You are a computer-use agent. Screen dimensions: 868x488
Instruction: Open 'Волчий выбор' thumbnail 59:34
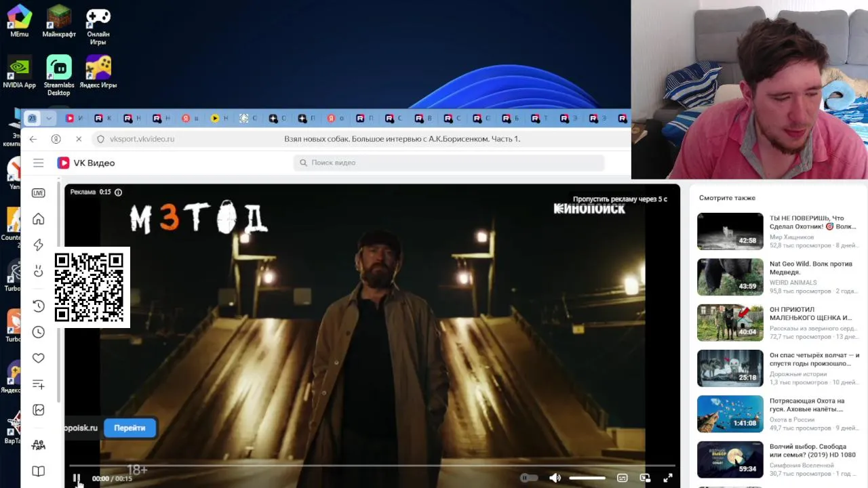click(x=730, y=460)
